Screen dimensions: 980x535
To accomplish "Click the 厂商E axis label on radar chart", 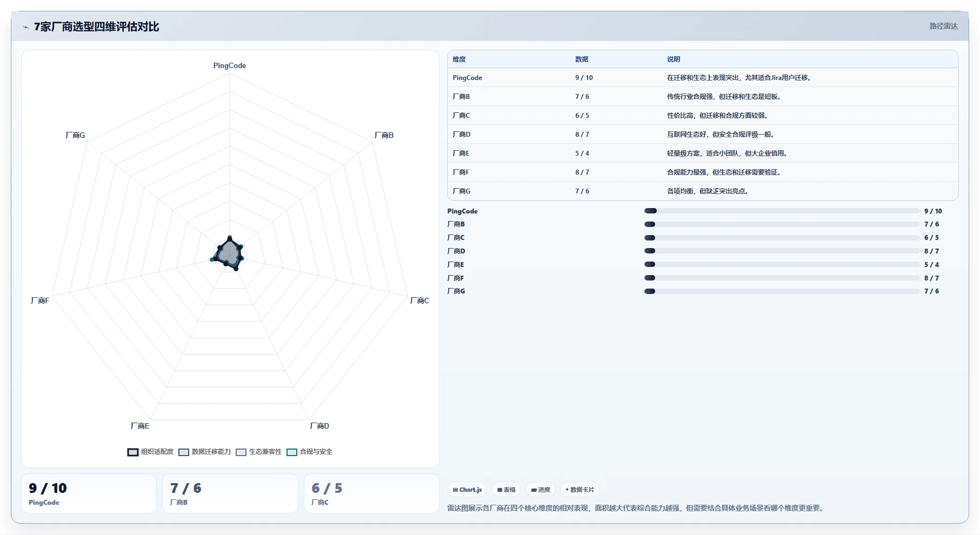I will pyautogui.click(x=140, y=426).
